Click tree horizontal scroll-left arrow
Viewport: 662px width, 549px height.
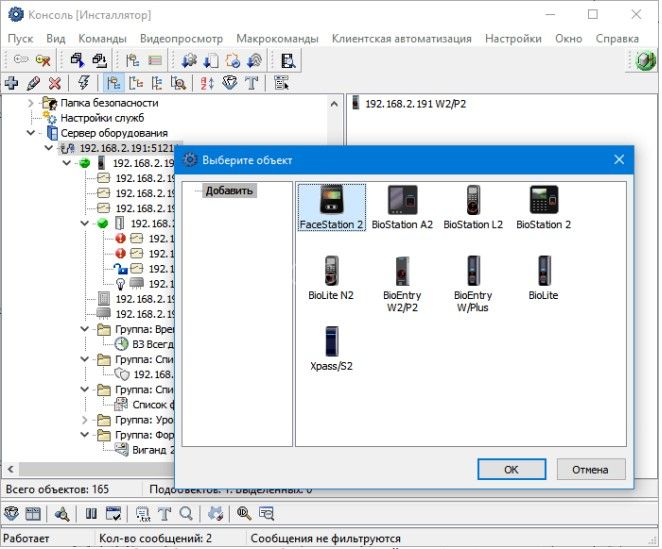pos(11,469)
